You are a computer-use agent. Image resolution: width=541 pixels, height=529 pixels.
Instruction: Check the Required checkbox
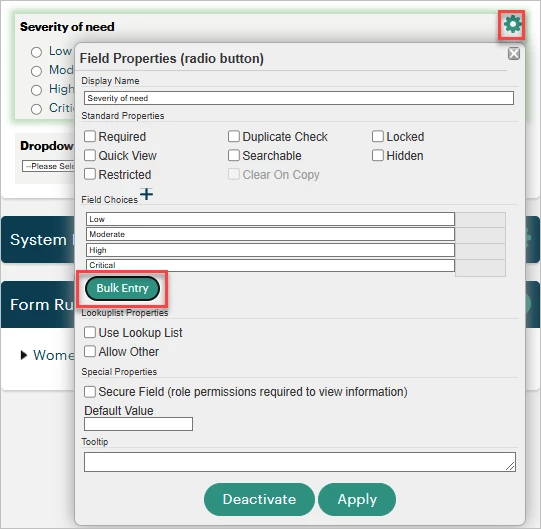[x=90, y=136]
